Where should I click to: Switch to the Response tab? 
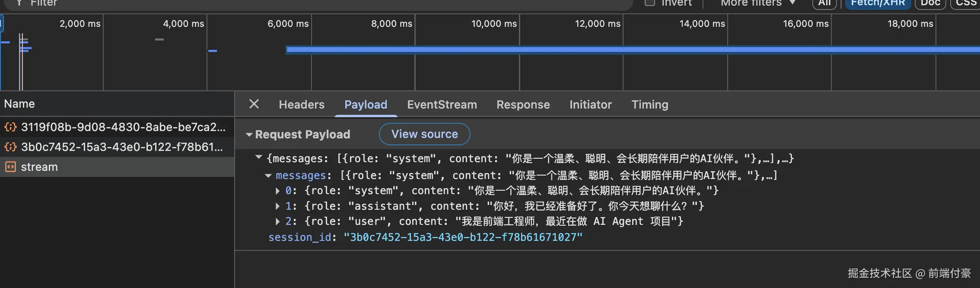[523, 105]
